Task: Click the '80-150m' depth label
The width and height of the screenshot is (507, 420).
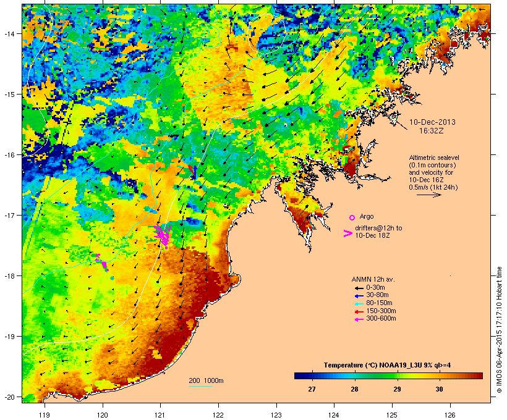Action: 379,303
